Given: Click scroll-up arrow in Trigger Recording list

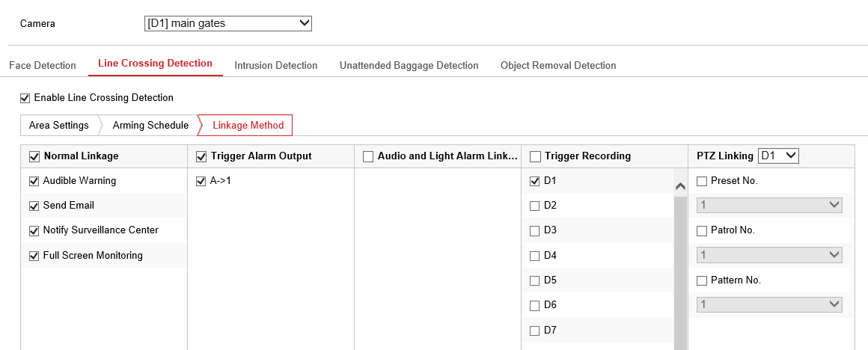Looking at the screenshot, I should (680, 186).
